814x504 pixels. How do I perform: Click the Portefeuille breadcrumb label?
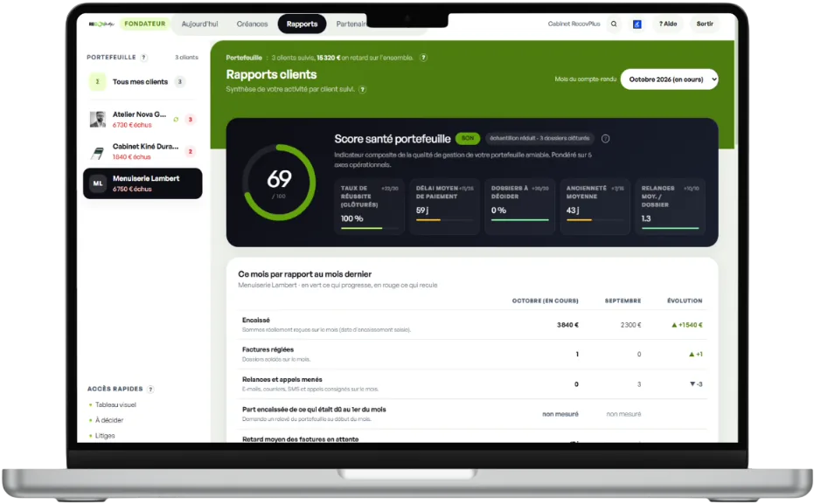pos(244,58)
